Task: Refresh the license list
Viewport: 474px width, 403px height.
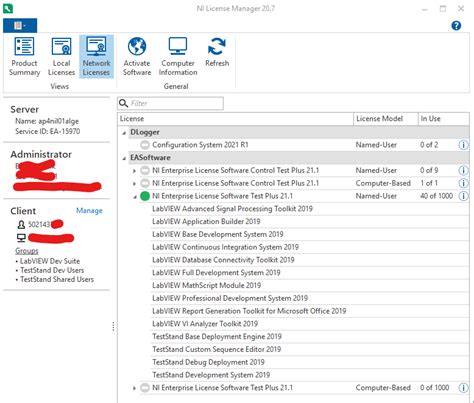Action: (x=217, y=52)
